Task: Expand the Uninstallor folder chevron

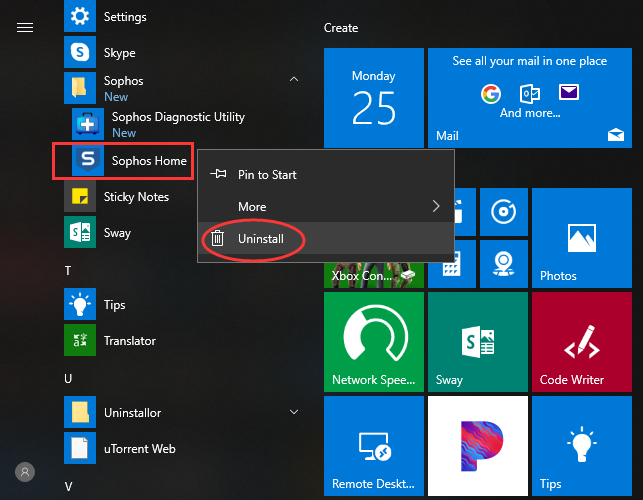Action: (x=294, y=412)
